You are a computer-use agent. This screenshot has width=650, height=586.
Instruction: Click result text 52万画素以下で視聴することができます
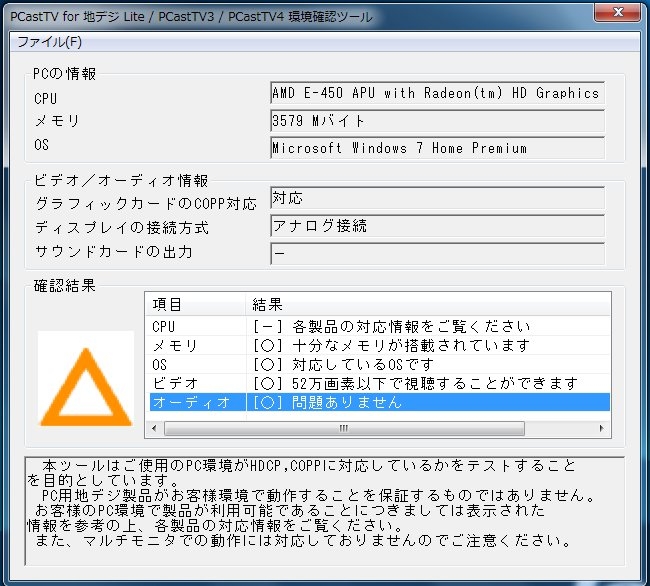[435, 383]
